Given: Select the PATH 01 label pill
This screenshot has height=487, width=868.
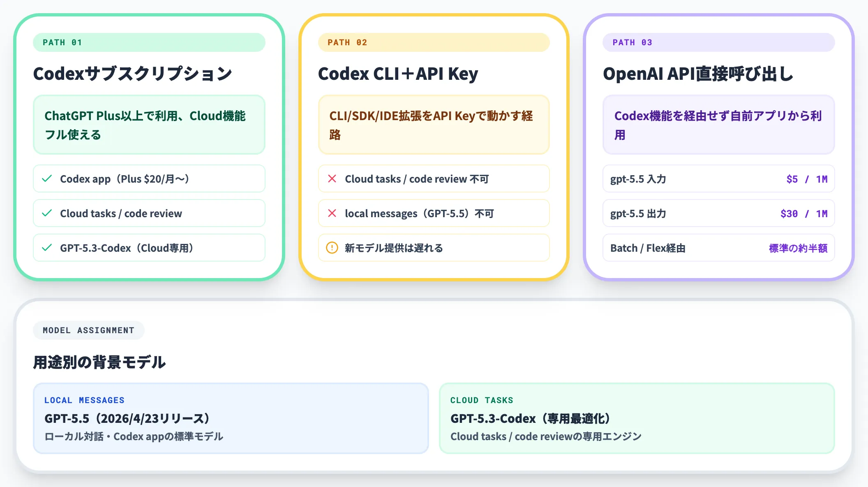Looking at the screenshot, I should tap(149, 42).
